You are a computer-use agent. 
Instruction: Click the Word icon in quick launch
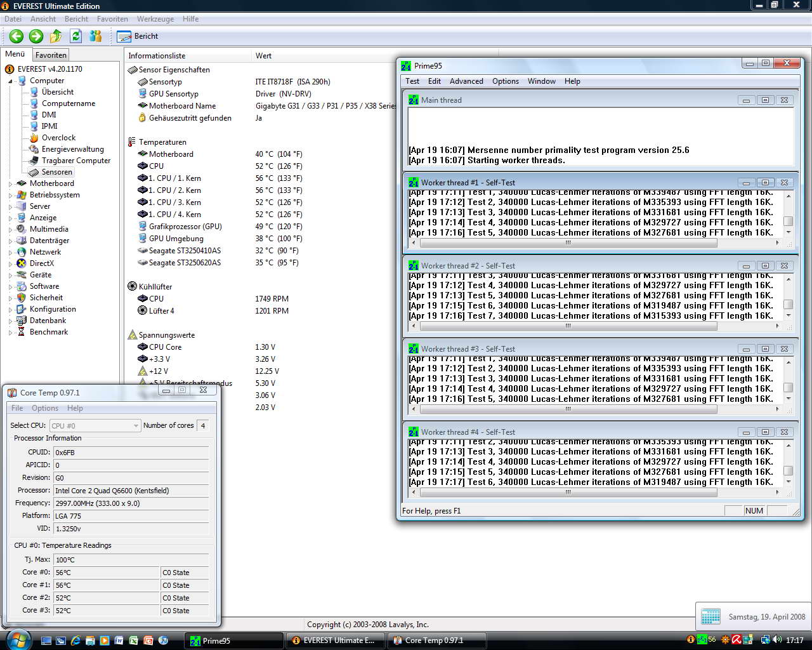[119, 640]
